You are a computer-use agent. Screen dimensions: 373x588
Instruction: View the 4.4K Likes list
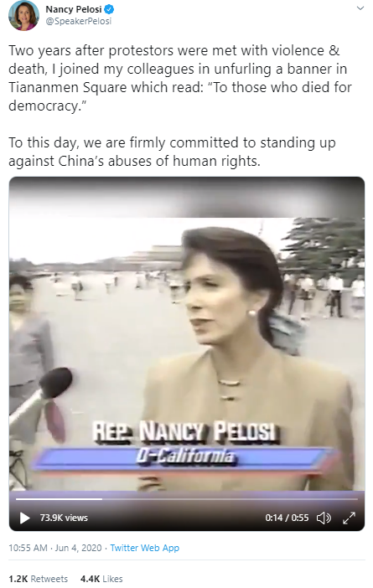pos(101,579)
